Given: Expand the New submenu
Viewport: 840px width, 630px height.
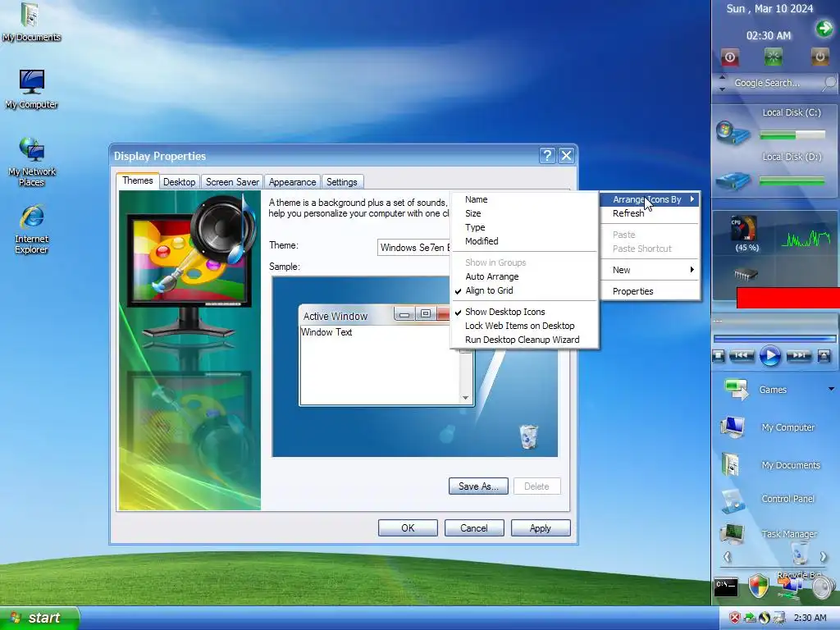Looking at the screenshot, I should 650,270.
